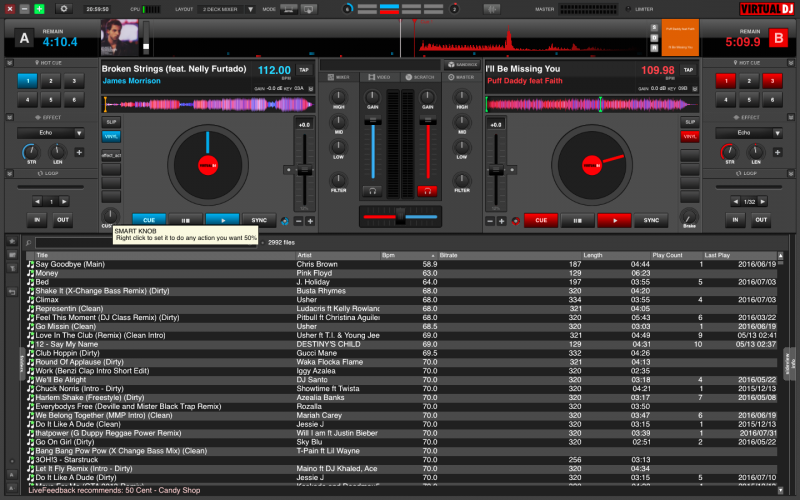The image size is (800, 500).
Task: Click the left channel volume fader
Action: (372, 121)
